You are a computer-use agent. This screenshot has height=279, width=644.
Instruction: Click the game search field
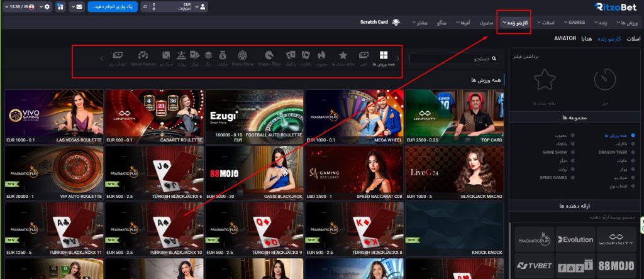454,59
